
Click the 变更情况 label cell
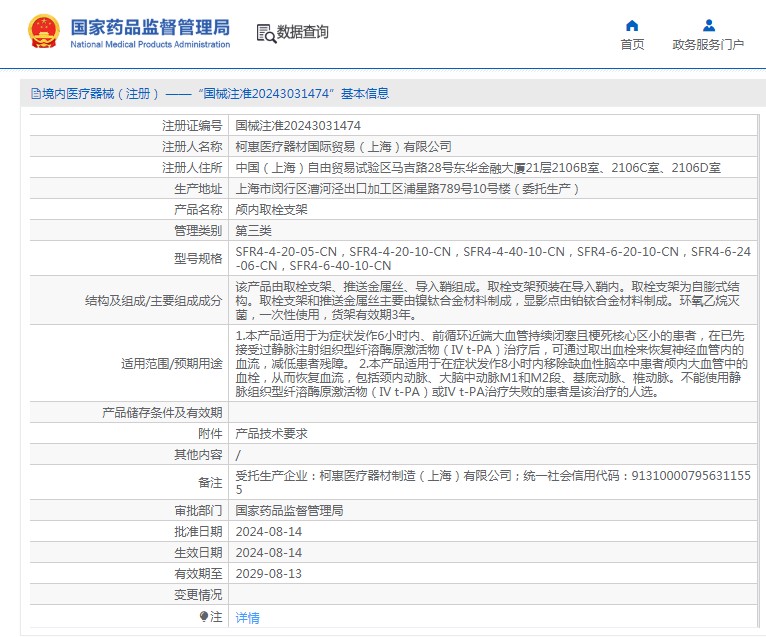tap(198, 595)
